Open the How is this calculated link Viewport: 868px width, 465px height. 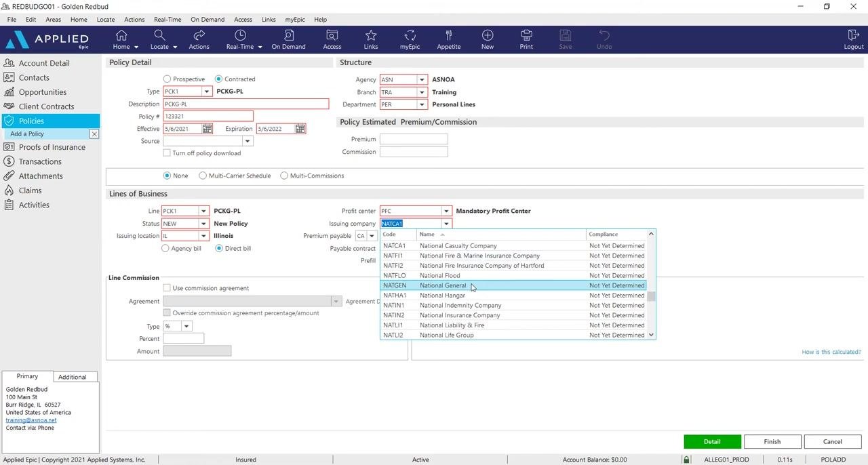[x=831, y=352]
